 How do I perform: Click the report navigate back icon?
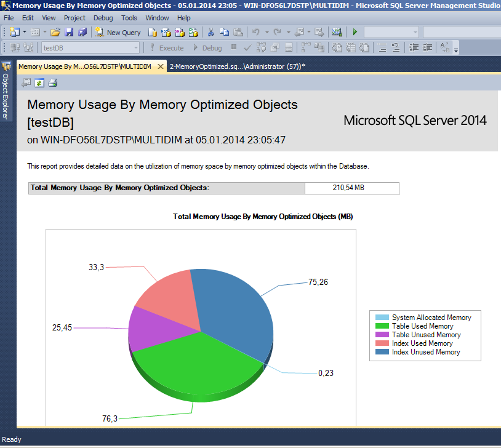(26, 83)
